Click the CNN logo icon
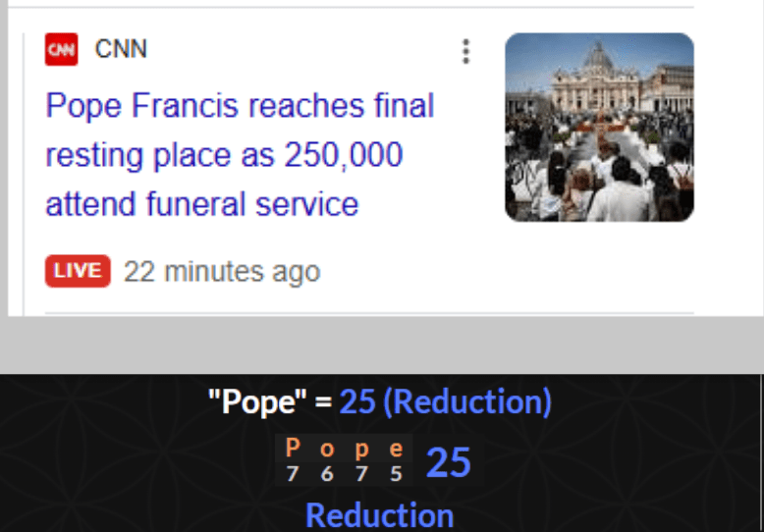The image size is (764, 532). (61, 49)
